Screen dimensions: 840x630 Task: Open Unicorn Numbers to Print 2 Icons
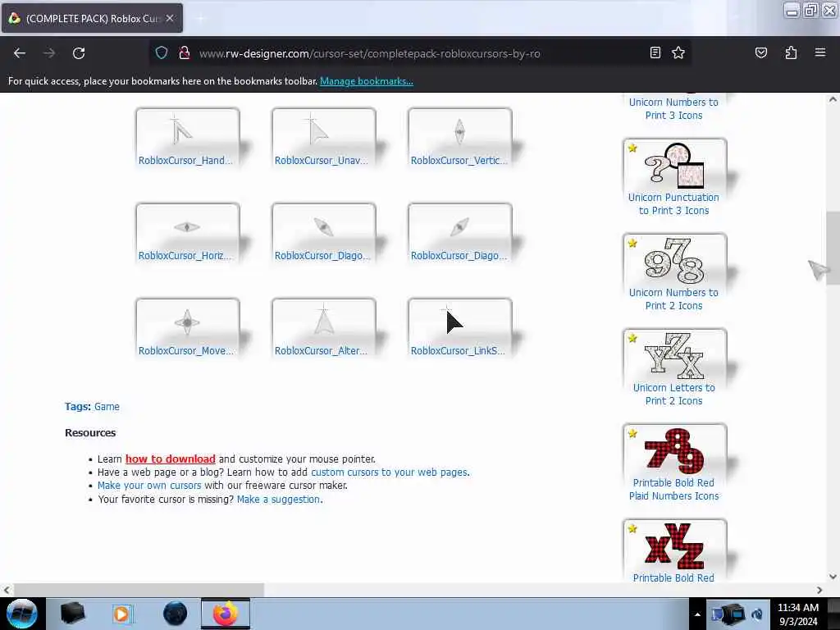(674, 273)
